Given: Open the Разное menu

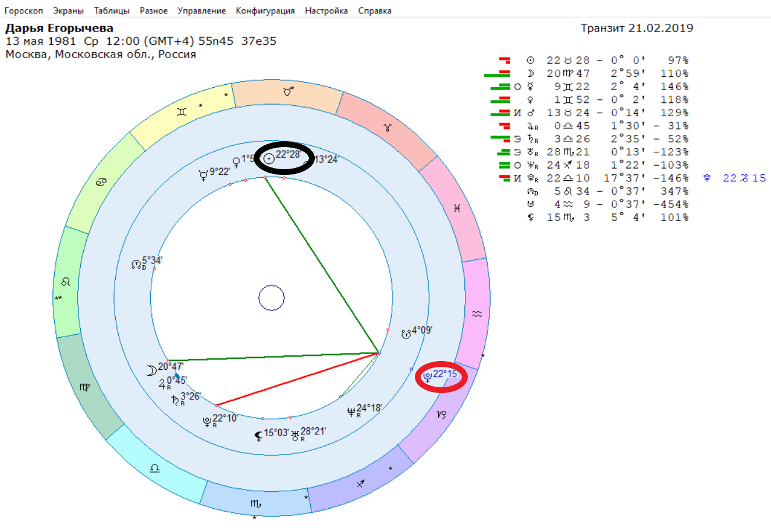Looking at the screenshot, I should click(x=154, y=10).
